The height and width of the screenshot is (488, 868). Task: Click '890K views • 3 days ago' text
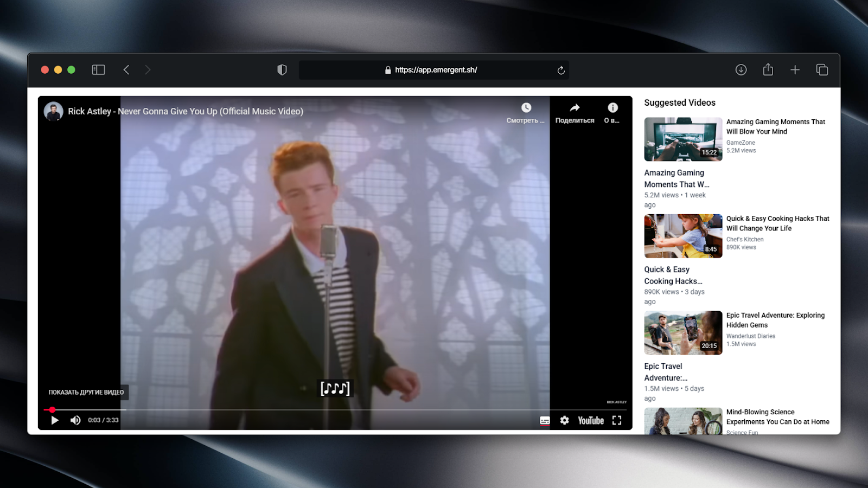(x=674, y=297)
